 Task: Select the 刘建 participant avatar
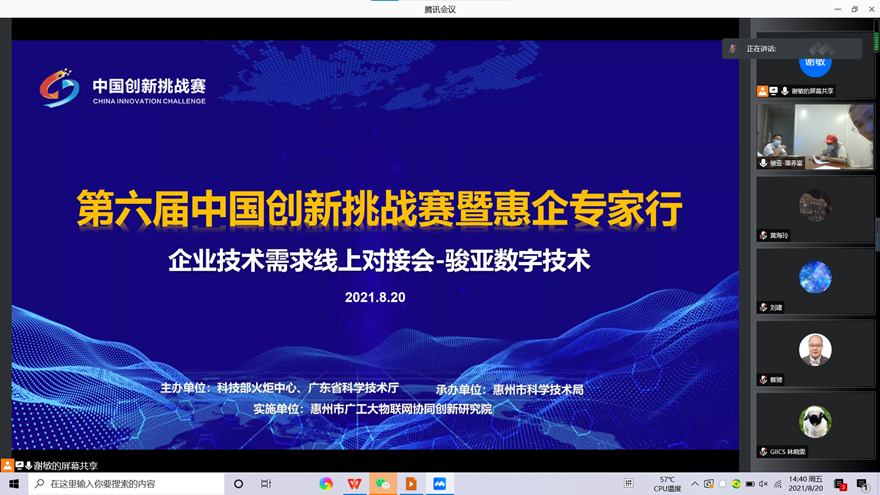pyautogui.click(x=815, y=277)
